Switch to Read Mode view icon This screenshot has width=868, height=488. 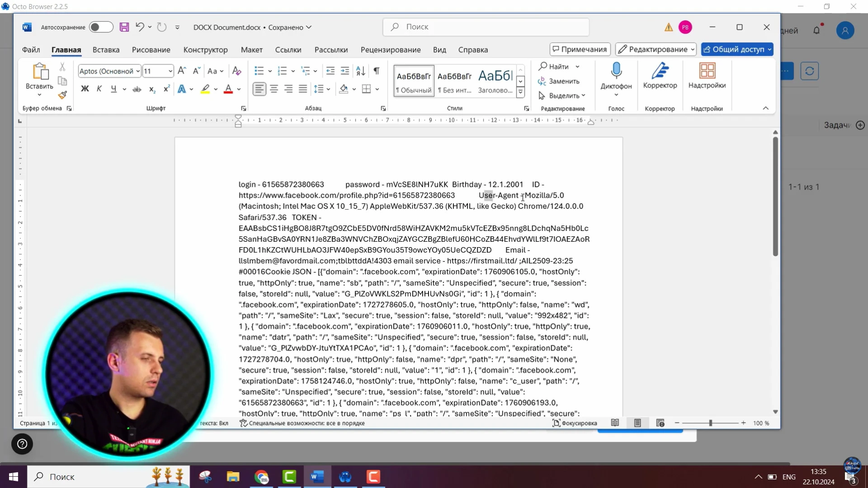point(615,423)
